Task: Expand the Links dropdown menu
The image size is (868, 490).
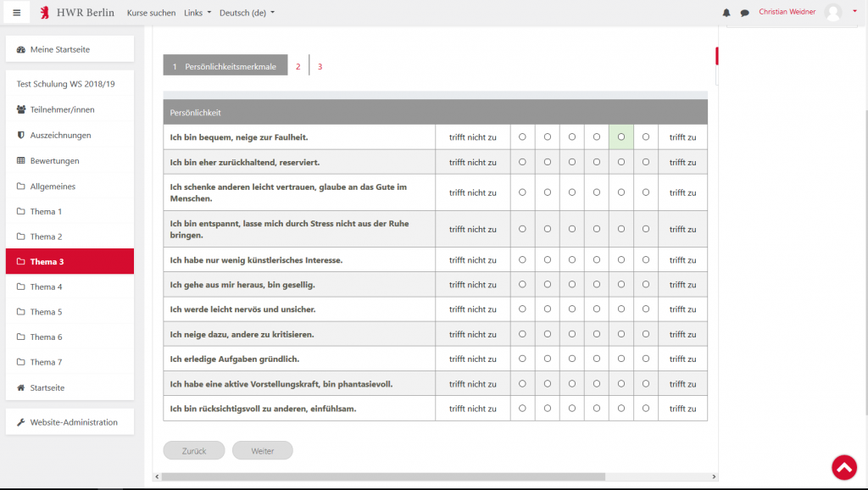Action: (198, 13)
